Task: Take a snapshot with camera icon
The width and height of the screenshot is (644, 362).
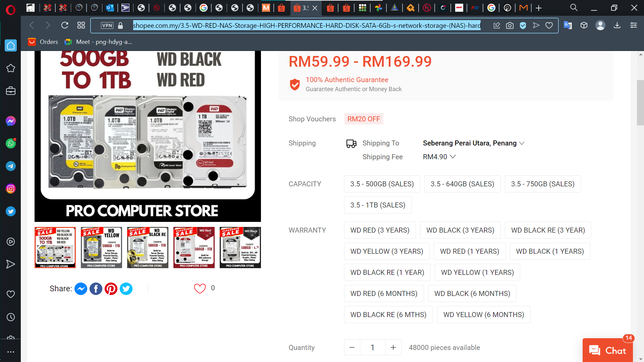Action: 510,25
